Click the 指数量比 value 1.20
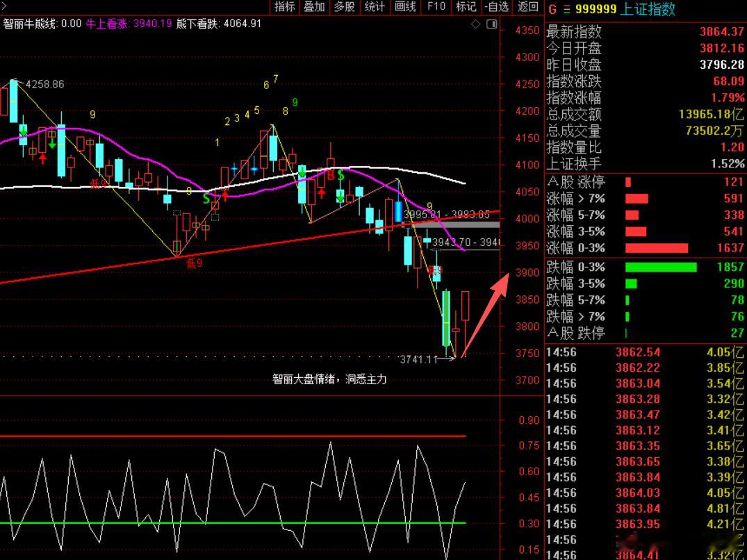 (732, 147)
